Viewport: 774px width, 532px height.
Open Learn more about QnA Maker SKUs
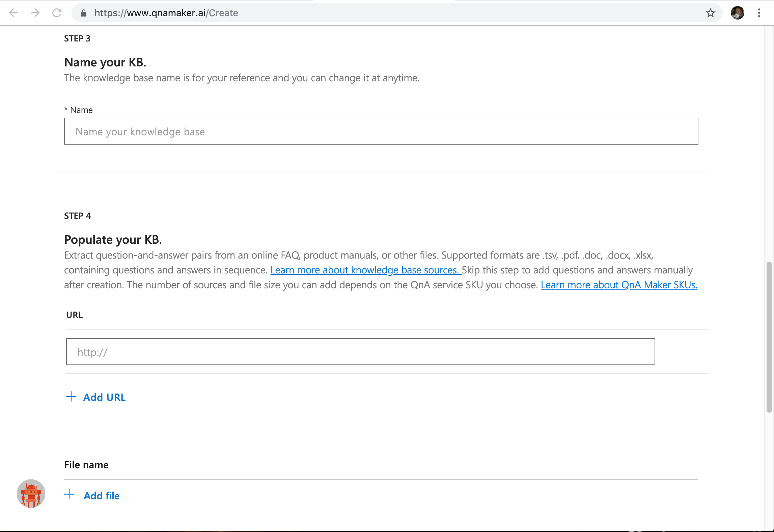(x=619, y=285)
